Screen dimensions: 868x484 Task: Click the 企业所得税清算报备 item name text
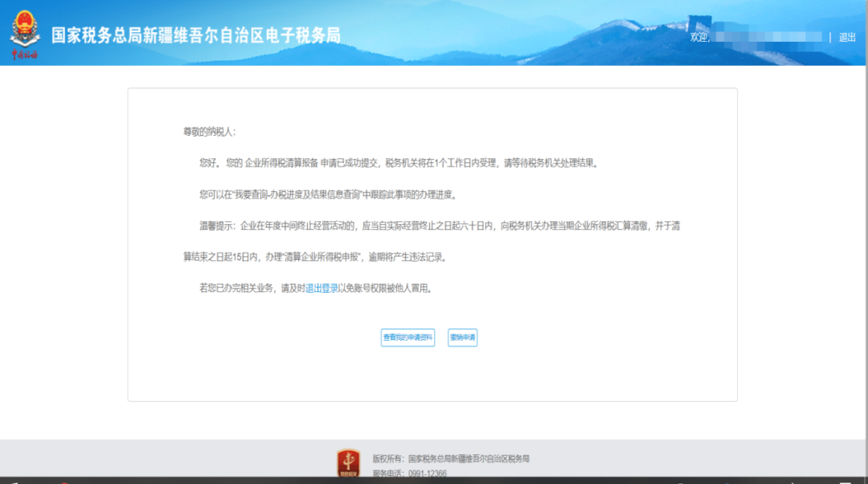281,162
